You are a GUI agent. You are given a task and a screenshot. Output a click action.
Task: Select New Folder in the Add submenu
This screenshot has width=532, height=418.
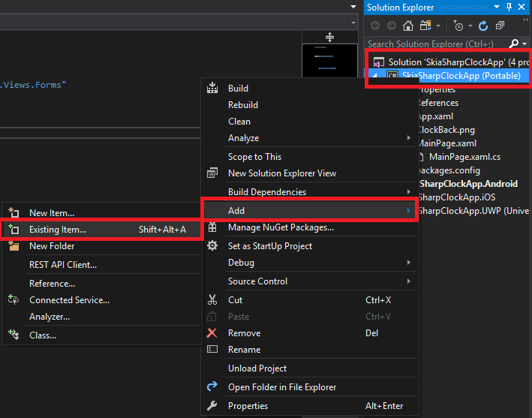pyautogui.click(x=52, y=246)
